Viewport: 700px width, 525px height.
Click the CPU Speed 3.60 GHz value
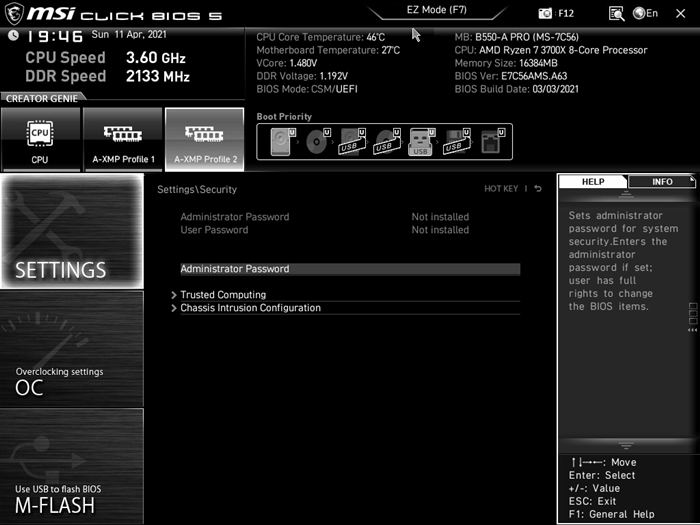156,58
